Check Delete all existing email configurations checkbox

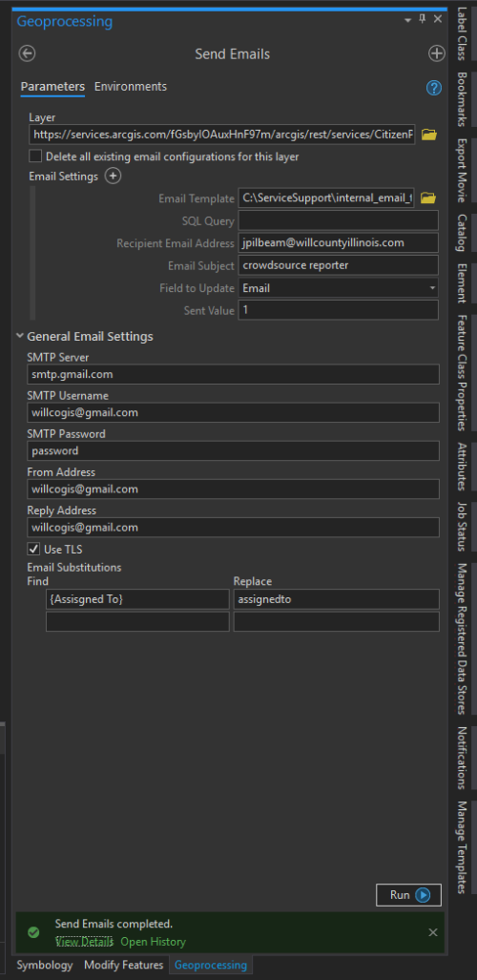coord(35,156)
